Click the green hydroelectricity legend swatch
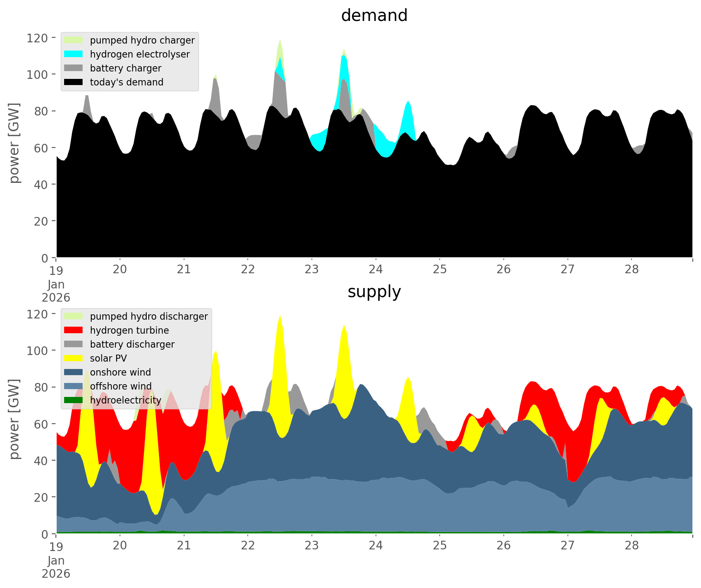 click(x=74, y=400)
